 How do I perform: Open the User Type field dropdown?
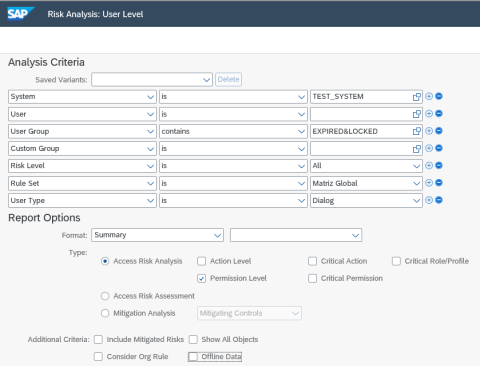coord(150,201)
